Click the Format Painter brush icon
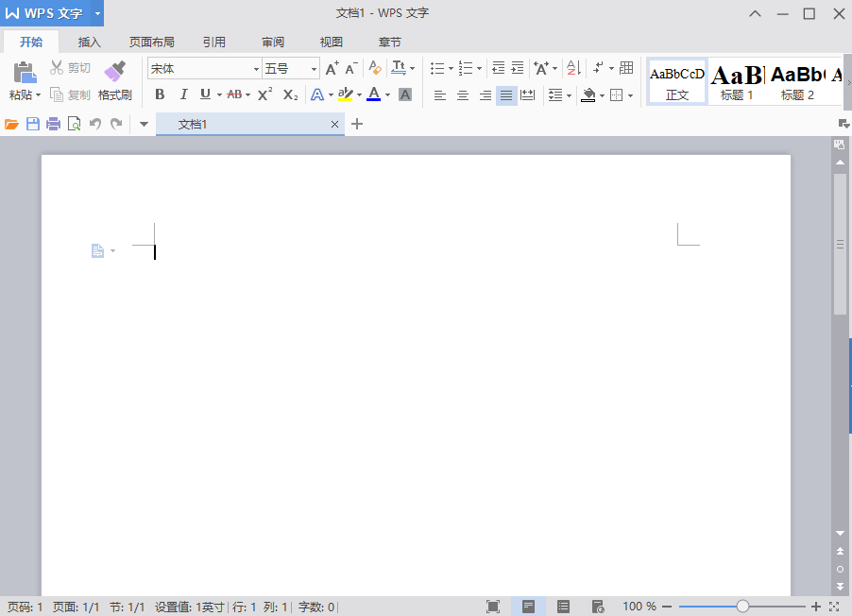 click(x=114, y=71)
